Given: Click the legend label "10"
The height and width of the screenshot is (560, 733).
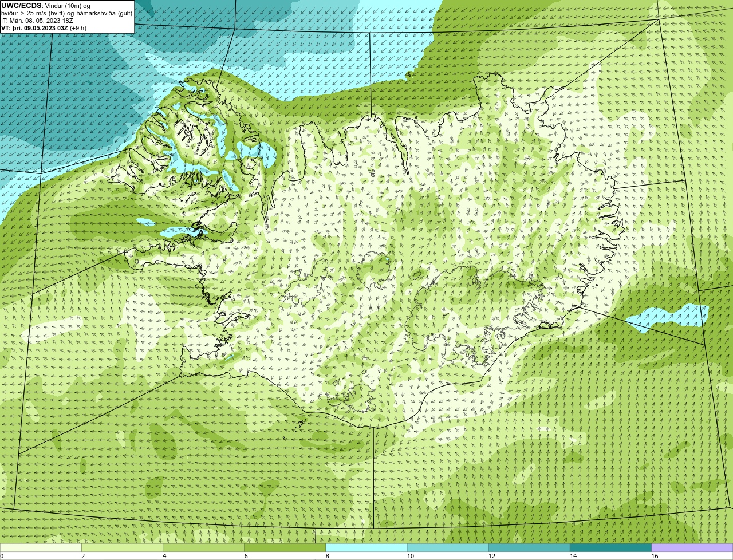Looking at the screenshot, I should coord(410,556).
